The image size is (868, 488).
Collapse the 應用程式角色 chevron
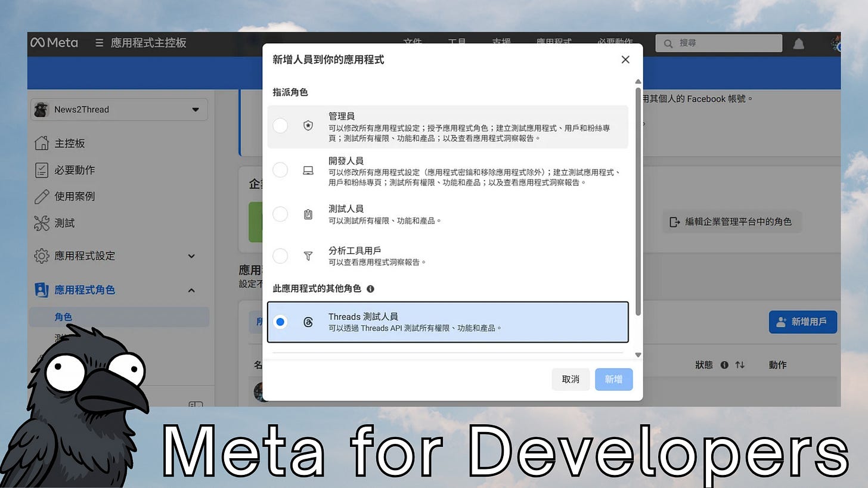(x=191, y=290)
